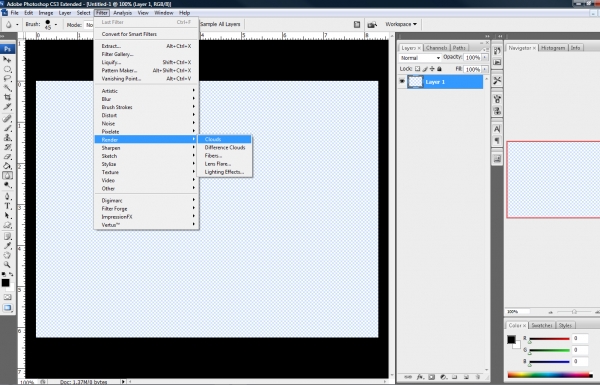Open Liquify from the Filter menu
Image resolution: width=600 pixels, height=385 pixels.
tap(146, 62)
